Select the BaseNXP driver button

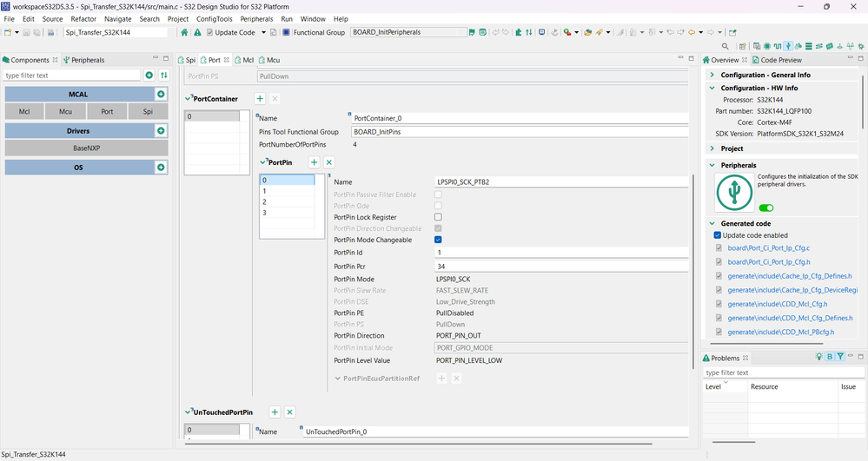86,148
